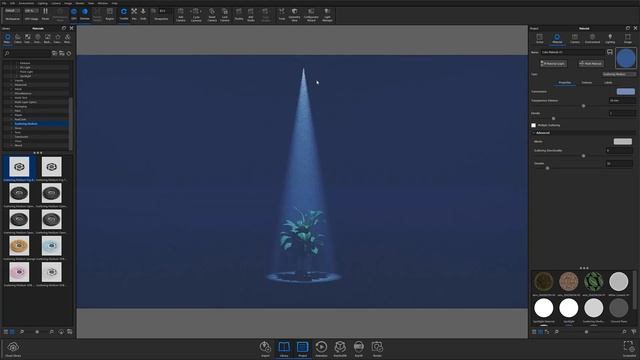Switch to the Textures sub-tab
640x360 pixels.
pyautogui.click(x=587, y=82)
